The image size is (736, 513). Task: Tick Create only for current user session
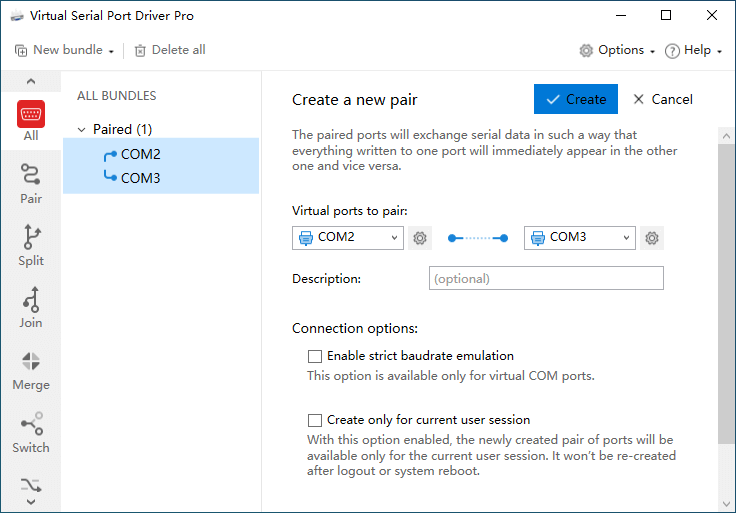[316, 420]
